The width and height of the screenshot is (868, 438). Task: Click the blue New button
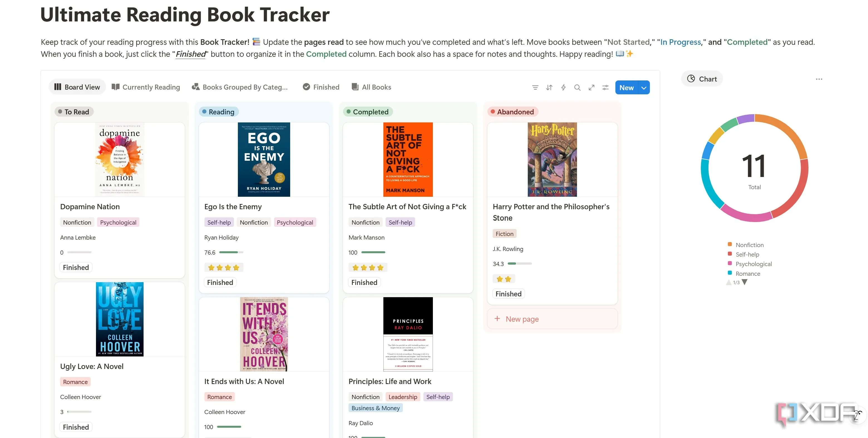tap(627, 88)
